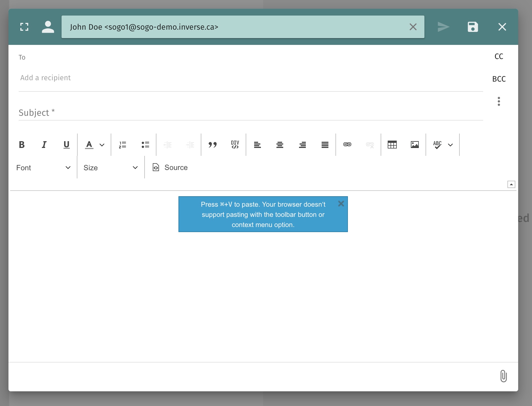The height and width of the screenshot is (406, 532).
Task: Expand the spell check options arrow
Action: [x=450, y=145]
